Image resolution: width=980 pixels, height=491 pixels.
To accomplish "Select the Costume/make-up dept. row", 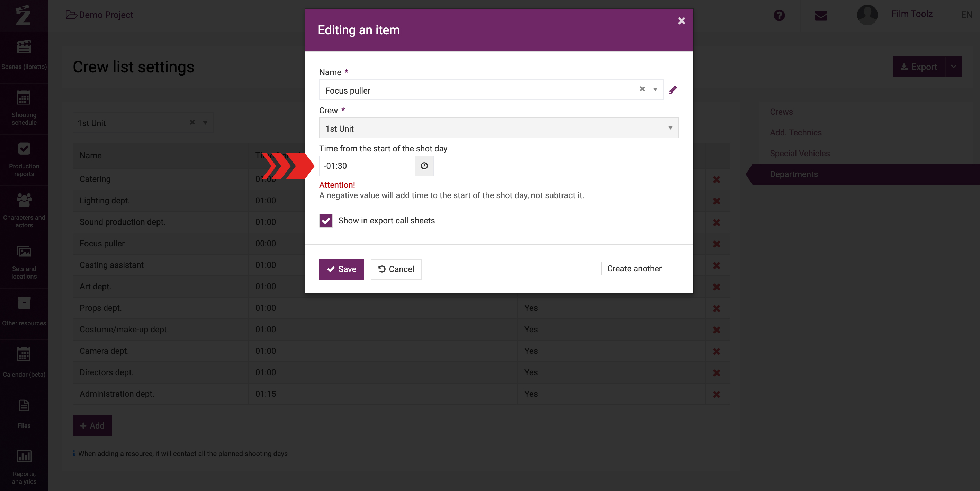I will pos(401,330).
